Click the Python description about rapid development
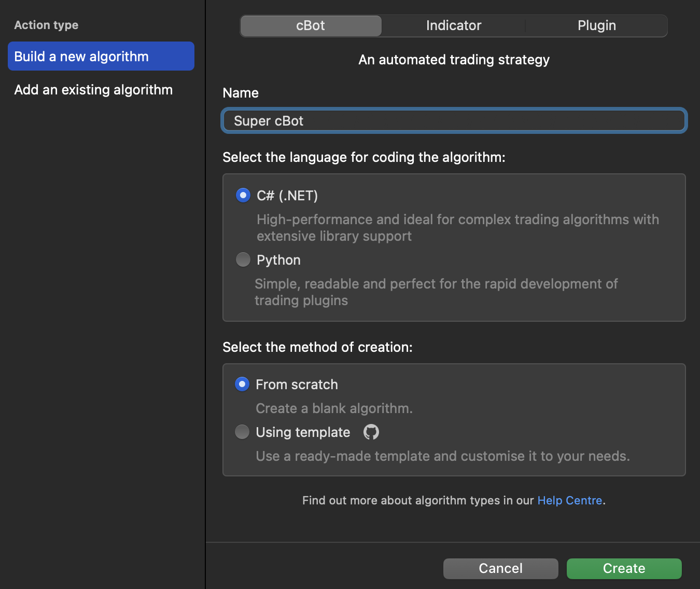Viewport: 700px width, 589px height. (x=436, y=292)
